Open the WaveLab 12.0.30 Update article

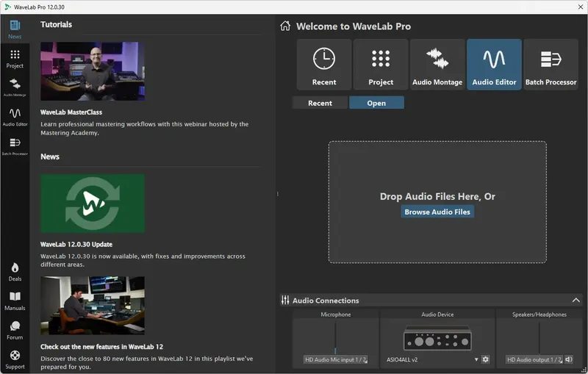point(76,245)
